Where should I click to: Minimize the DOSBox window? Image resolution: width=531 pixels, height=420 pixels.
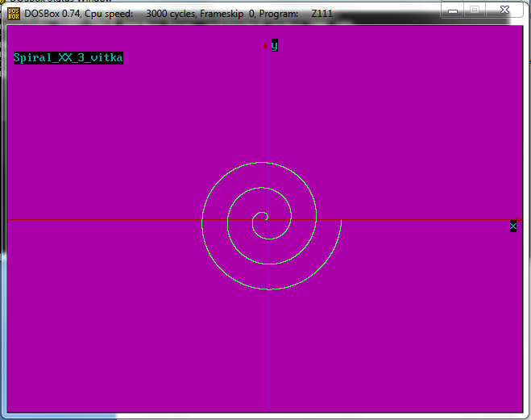(x=453, y=10)
